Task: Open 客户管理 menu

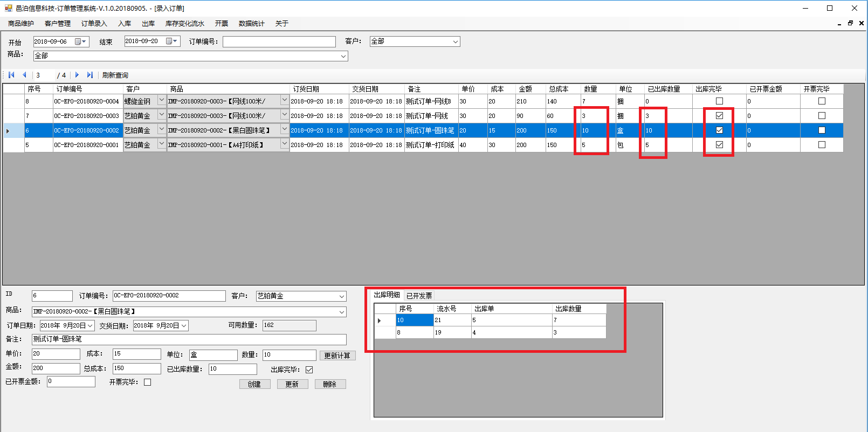Action: (x=58, y=23)
